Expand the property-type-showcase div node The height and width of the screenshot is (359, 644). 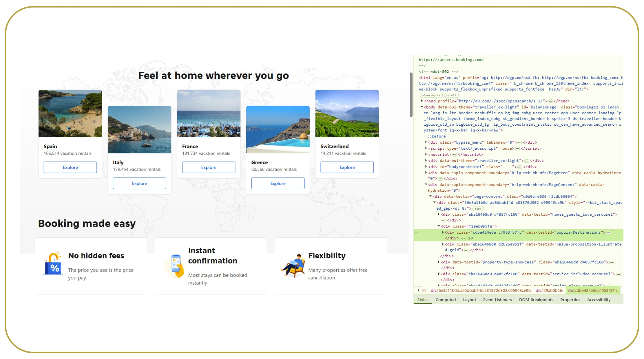click(x=439, y=262)
